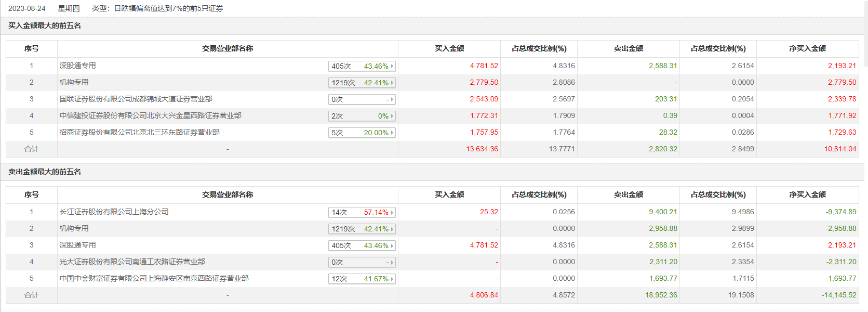Click the arrow icon beside 57.14% for 长江证券

[x=392, y=212]
